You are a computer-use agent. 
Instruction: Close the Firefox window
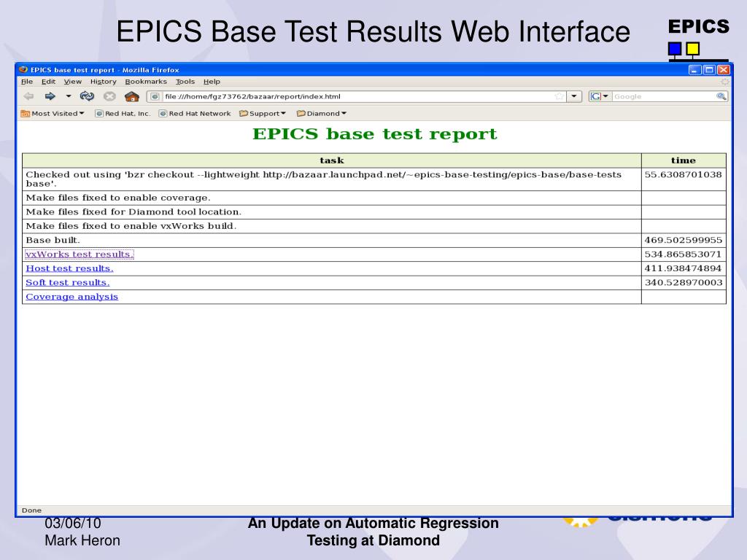tap(724, 70)
